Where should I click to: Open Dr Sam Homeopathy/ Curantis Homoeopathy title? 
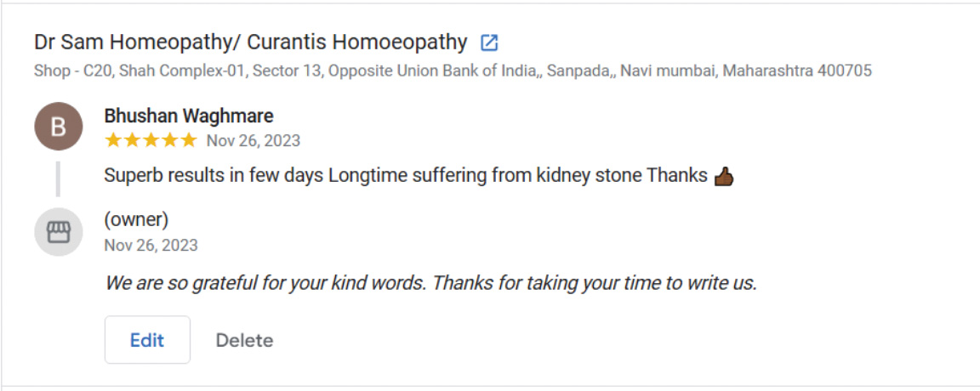250,42
